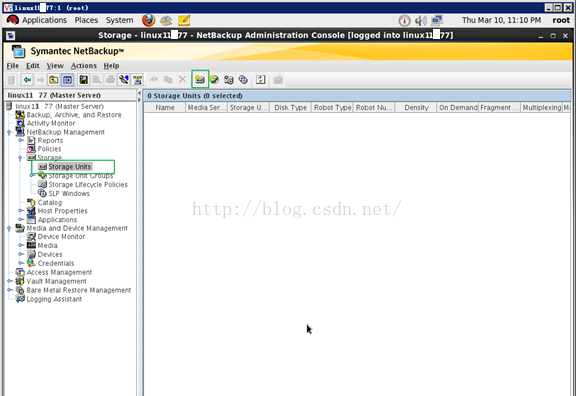Open the View menu
Image resolution: width=576 pixels, height=396 pixels.
pos(55,66)
